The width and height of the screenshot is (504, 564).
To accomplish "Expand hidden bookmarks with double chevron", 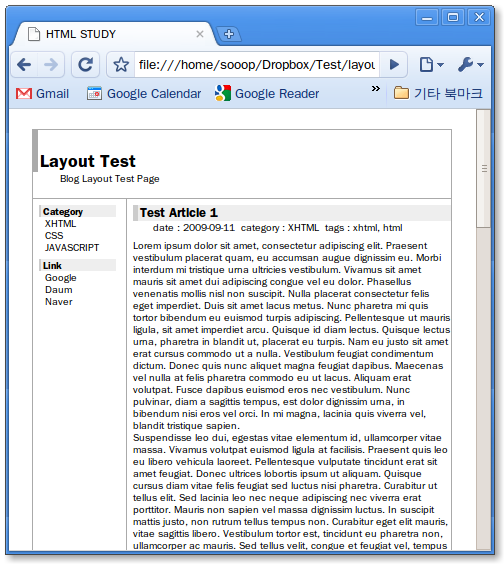I will click(376, 88).
